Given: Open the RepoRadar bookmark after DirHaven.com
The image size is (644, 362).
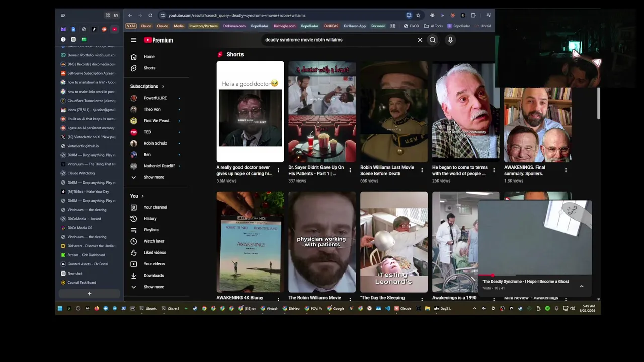Looking at the screenshot, I should point(260,26).
